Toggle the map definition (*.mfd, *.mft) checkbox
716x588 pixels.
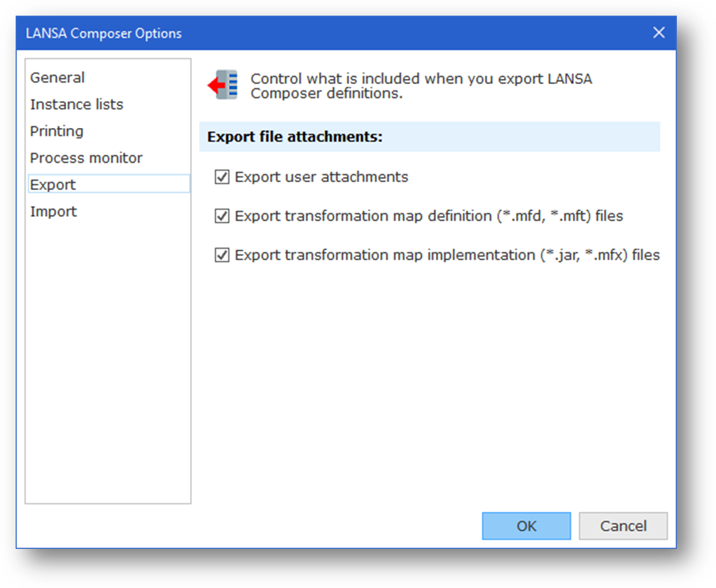[222, 216]
